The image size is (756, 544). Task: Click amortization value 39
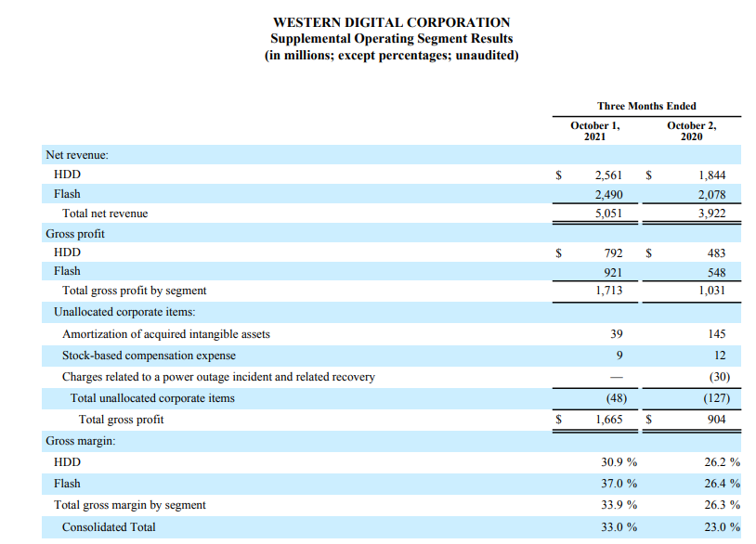[x=616, y=334]
